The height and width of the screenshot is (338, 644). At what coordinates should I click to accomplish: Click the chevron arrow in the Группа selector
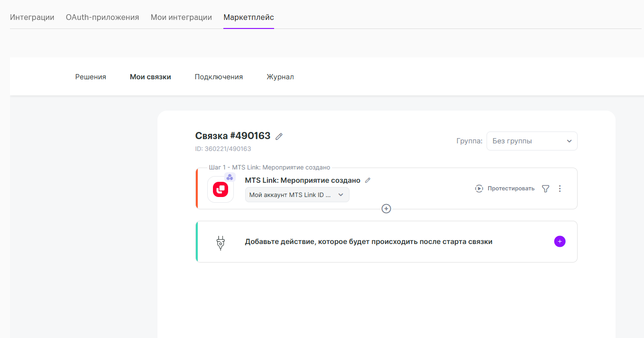point(569,141)
